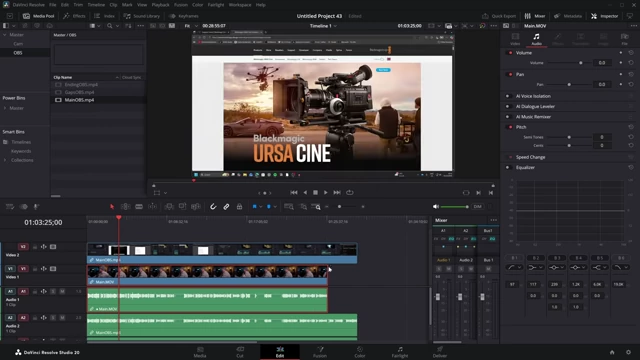Open the Playback menu

160,5
